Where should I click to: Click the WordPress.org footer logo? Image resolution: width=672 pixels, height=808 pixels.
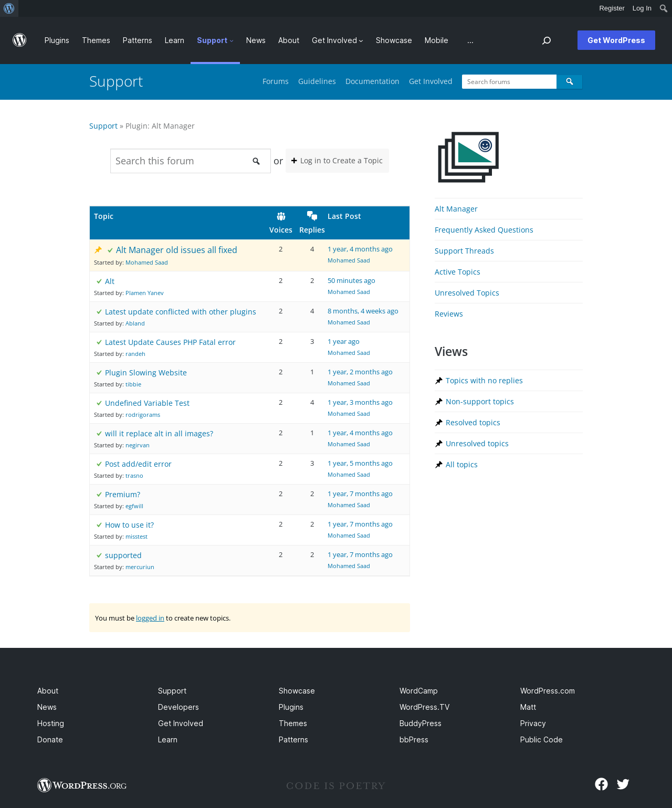[82, 785]
